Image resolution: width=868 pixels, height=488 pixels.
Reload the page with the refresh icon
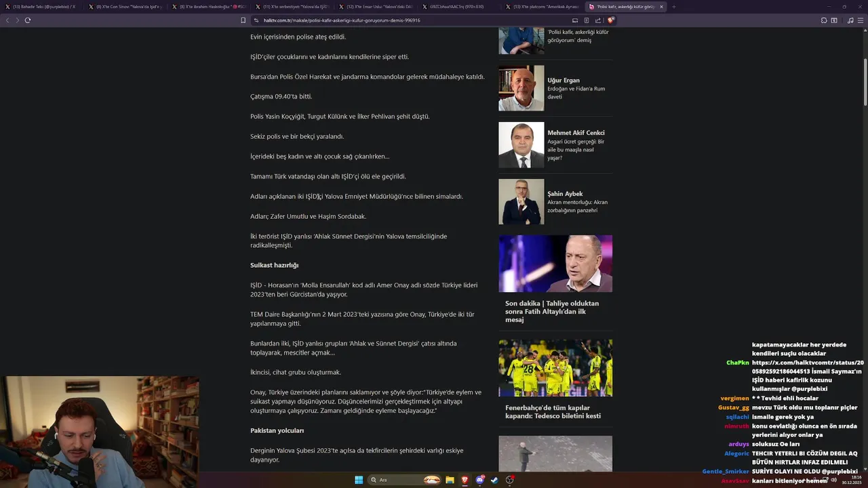tap(27, 20)
